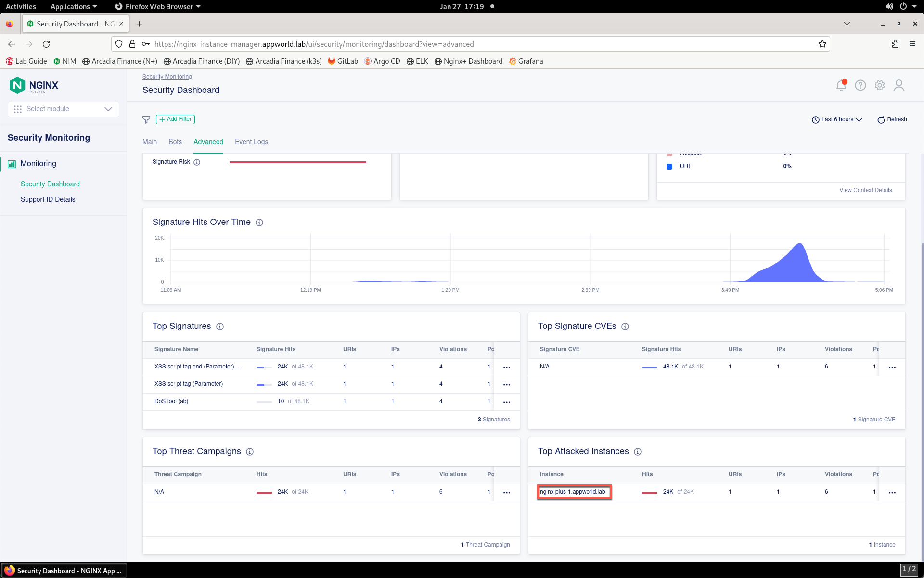
Task: Show info for Signature Hits Over Time
Action: (x=259, y=223)
